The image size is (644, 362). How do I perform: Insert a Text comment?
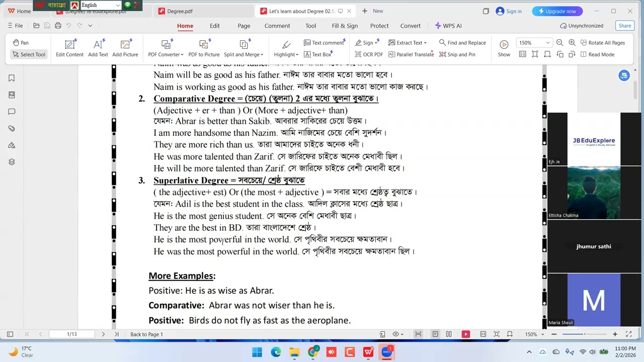coord(324,43)
